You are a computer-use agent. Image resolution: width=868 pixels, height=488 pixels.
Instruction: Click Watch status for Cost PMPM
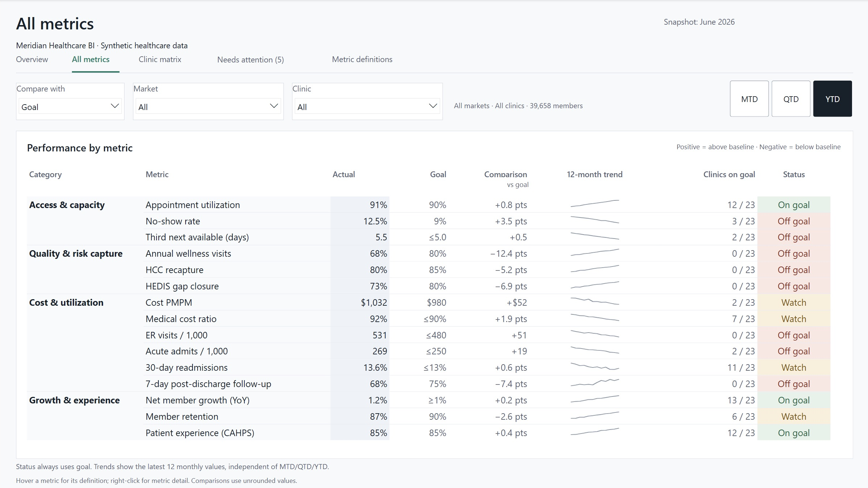point(794,302)
